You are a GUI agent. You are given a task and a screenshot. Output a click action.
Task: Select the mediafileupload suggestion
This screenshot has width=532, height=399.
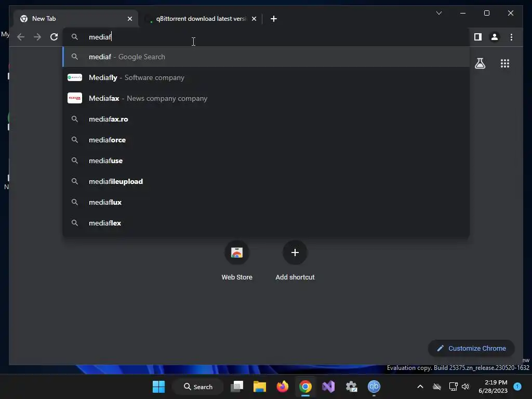point(267,181)
